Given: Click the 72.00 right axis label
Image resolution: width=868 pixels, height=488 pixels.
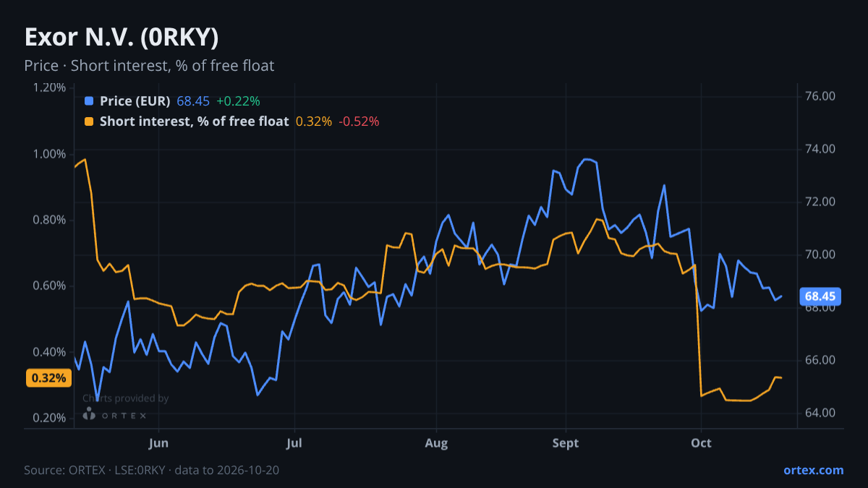Looking at the screenshot, I should (820, 202).
